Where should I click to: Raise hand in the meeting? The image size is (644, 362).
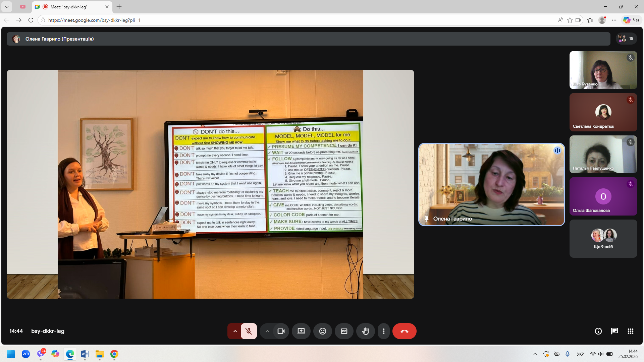tap(365, 331)
